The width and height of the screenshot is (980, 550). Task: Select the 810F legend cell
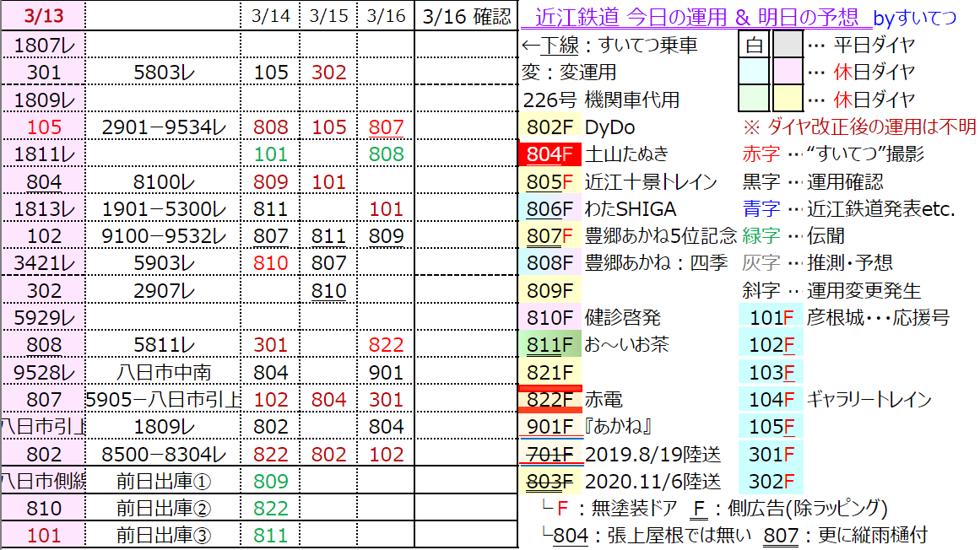click(550, 318)
